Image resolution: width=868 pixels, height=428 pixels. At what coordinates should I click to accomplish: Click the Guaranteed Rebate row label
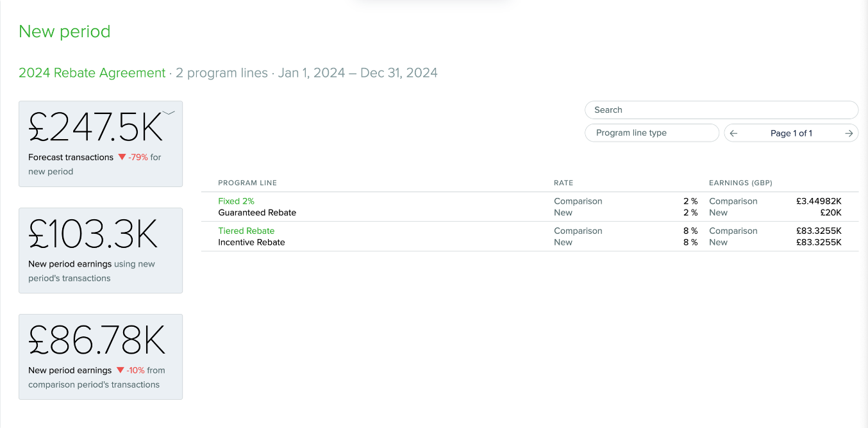(x=257, y=213)
